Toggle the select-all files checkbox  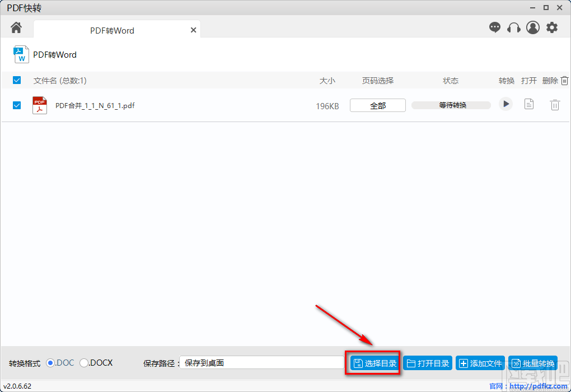pos(17,80)
